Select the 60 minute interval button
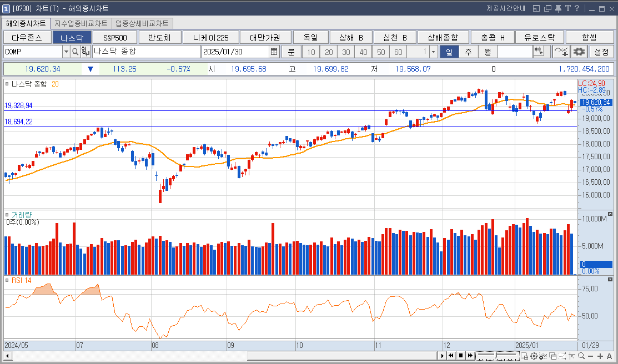The height and width of the screenshot is (364, 618). tap(398, 52)
